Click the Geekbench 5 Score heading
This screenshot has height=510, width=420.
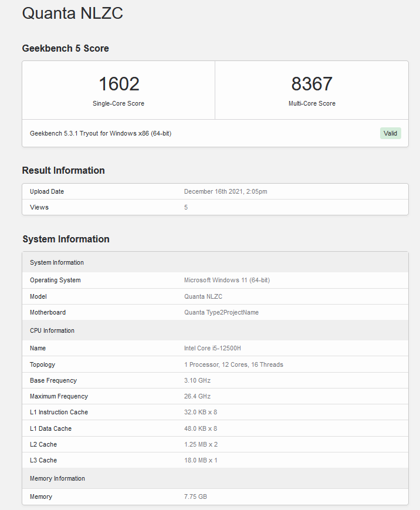click(x=65, y=48)
